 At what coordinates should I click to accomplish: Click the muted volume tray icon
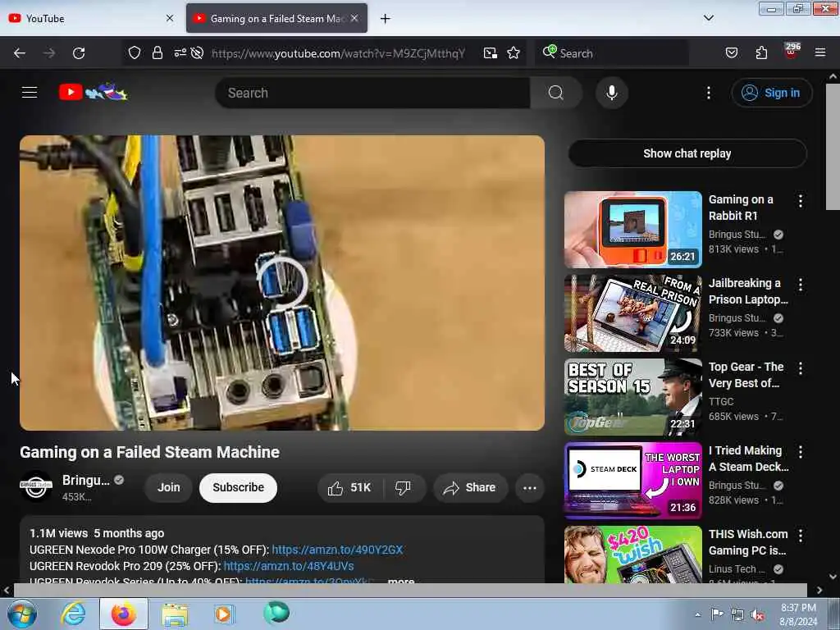point(757,615)
